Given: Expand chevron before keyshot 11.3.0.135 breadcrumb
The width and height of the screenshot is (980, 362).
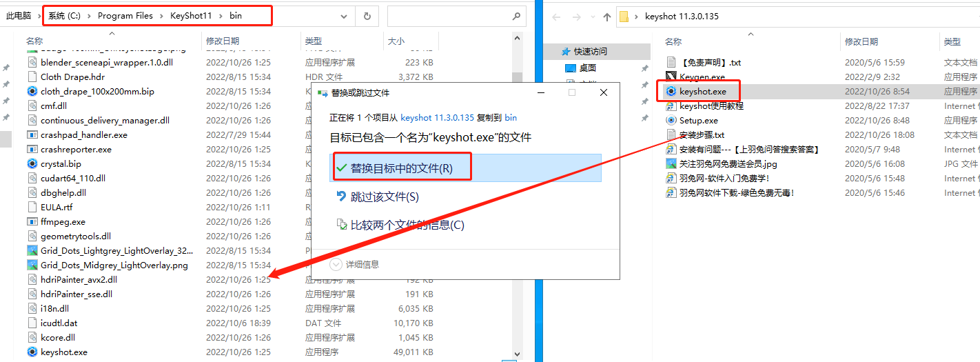Looking at the screenshot, I should 636,16.
